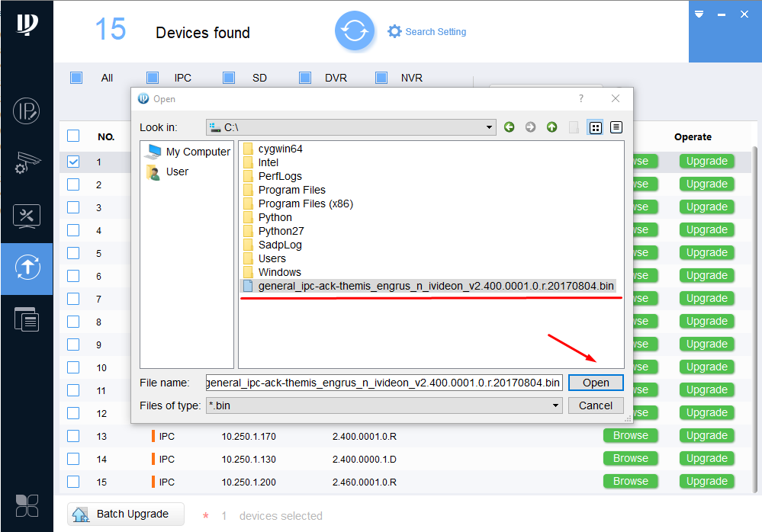The width and height of the screenshot is (762, 532).
Task: Click the Operate column header
Action: pyautogui.click(x=693, y=137)
